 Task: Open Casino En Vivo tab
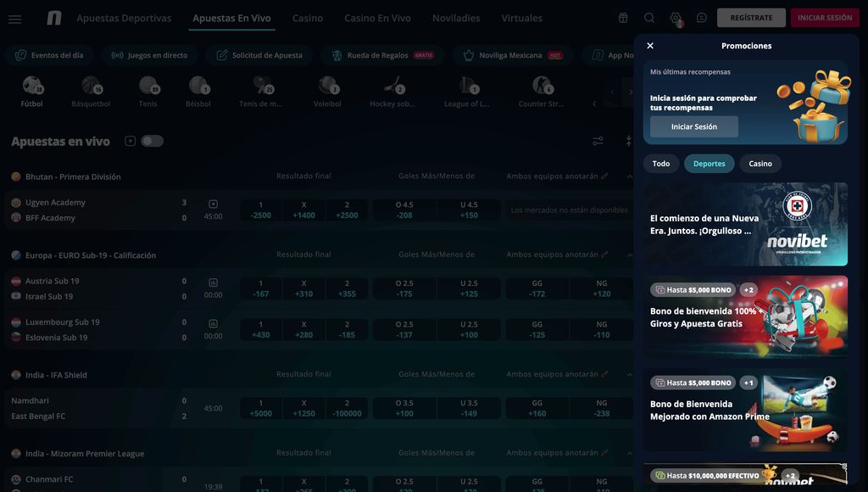pos(377,19)
